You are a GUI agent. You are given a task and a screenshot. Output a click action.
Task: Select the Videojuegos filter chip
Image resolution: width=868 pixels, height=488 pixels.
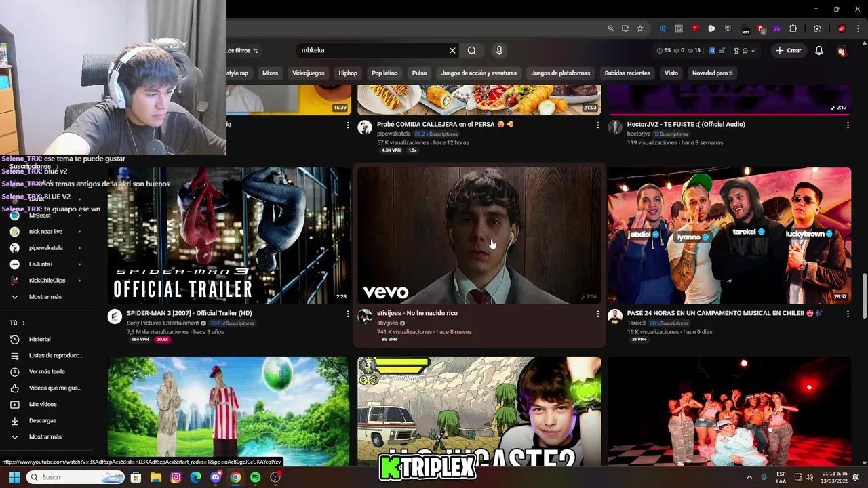[309, 73]
